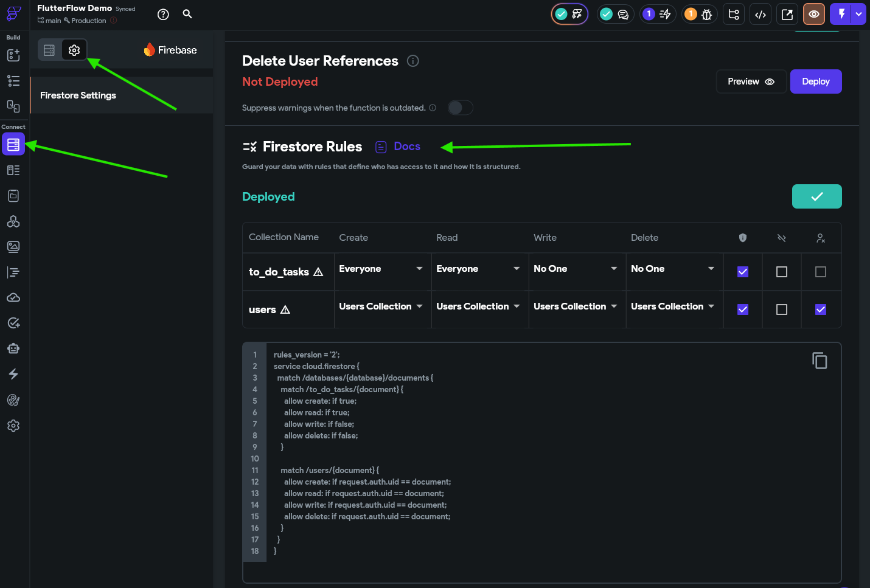Uncheck shield checkbox for to_do_tasks
The image size is (870, 588).
pyautogui.click(x=743, y=272)
